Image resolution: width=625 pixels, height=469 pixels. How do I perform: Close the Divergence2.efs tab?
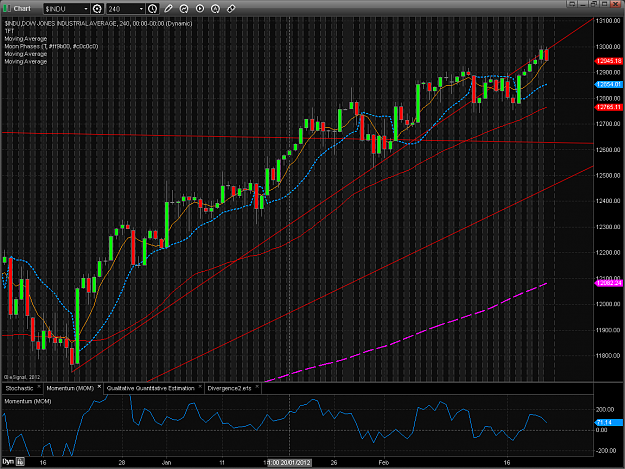[x=257, y=387]
